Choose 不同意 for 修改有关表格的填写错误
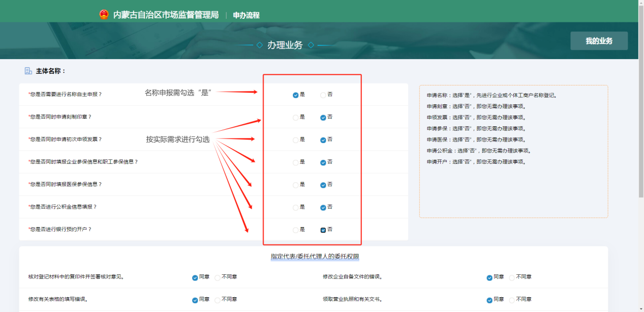644x312 pixels. click(218, 300)
